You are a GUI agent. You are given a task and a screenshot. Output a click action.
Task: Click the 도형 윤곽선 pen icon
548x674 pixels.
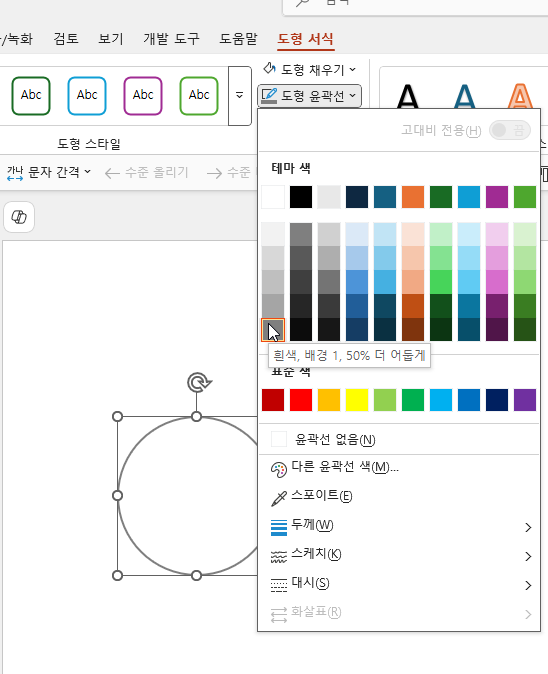269,95
